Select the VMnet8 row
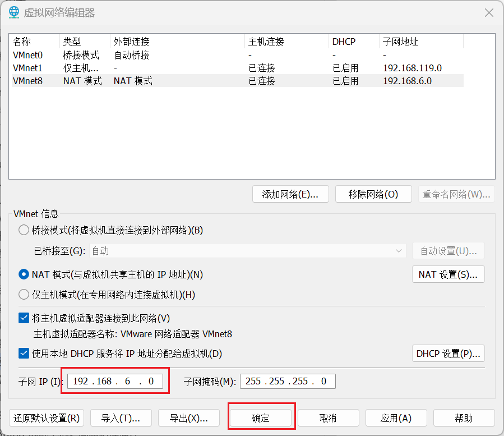 [238, 81]
